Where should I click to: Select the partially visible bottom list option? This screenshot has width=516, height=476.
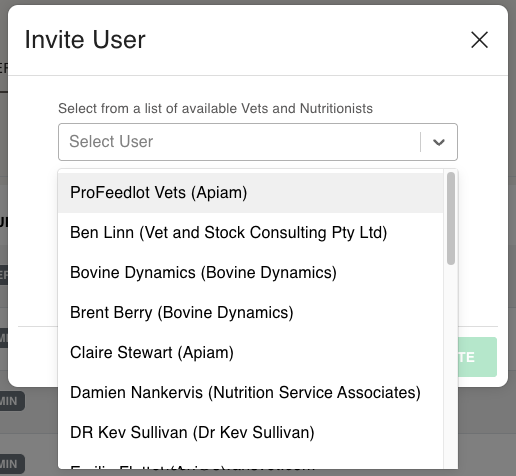coord(250,465)
